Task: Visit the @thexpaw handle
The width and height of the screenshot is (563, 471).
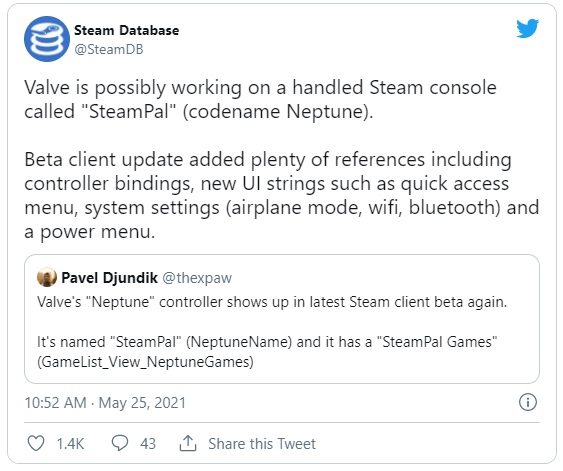Action: [197, 278]
